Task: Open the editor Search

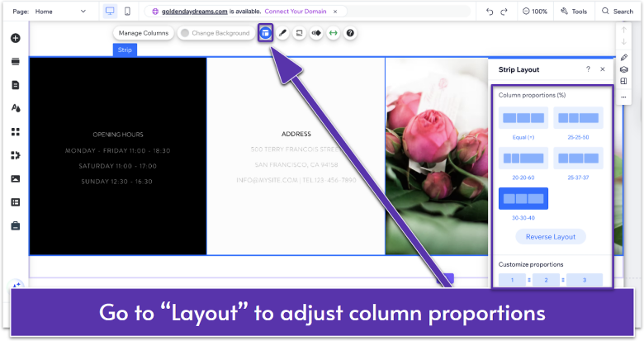Action: tap(618, 12)
